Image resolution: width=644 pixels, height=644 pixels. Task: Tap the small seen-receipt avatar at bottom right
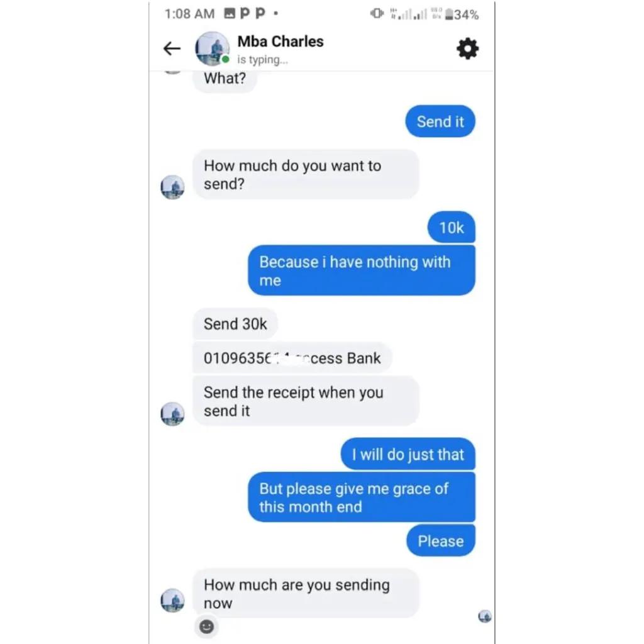click(485, 616)
